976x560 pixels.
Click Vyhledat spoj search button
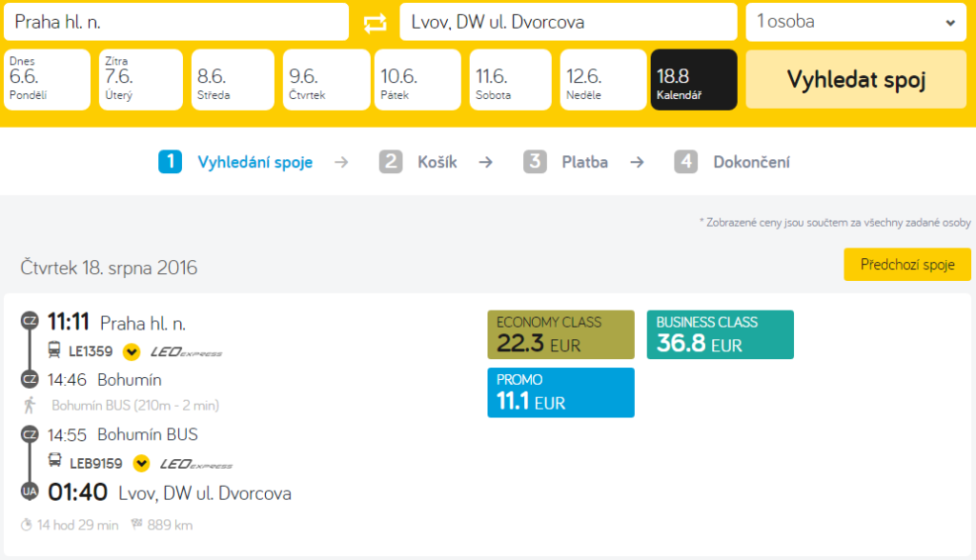(856, 80)
